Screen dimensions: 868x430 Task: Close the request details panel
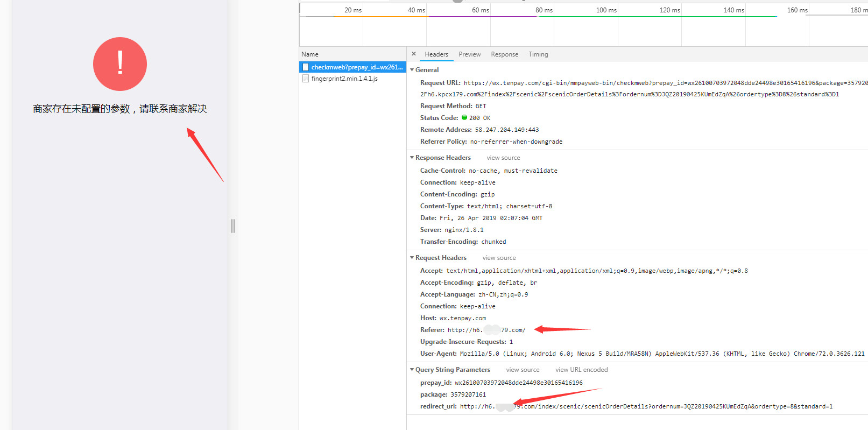tap(413, 54)
